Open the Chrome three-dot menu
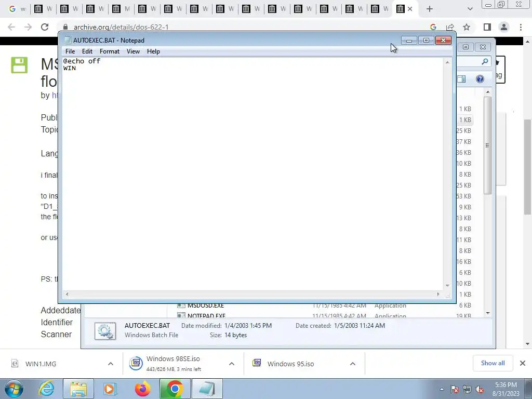The width and height of the screenshot is (532, 399). 521,27
